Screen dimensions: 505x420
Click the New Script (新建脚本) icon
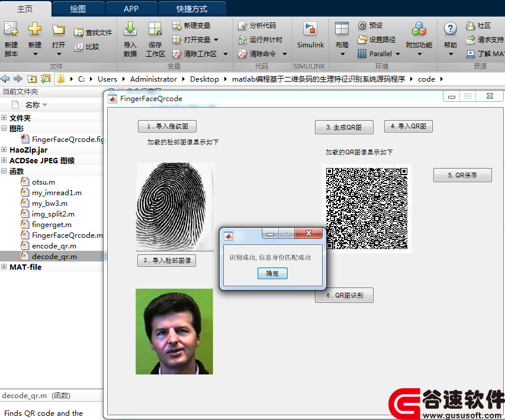(11, 29)
